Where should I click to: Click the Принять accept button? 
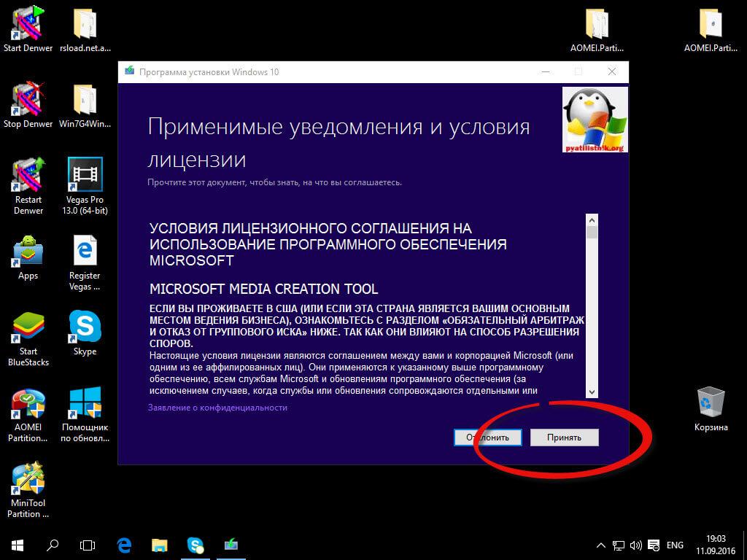tap(564, 437)
